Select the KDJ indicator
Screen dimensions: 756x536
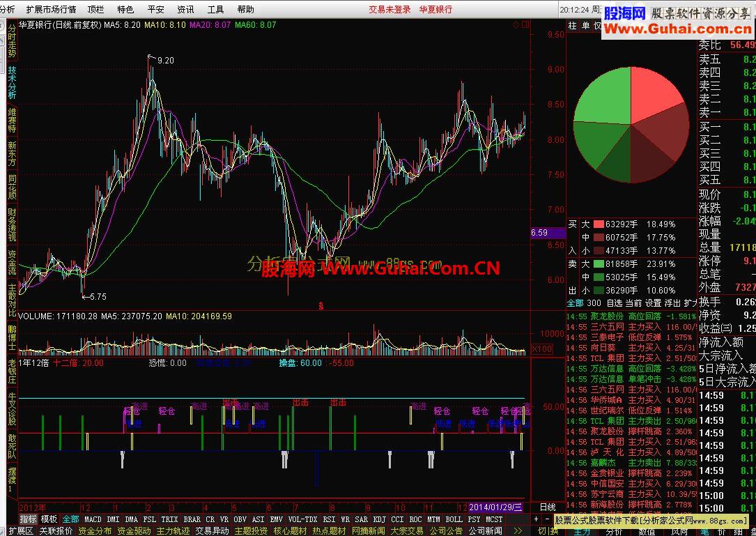[x=380, y=519]
